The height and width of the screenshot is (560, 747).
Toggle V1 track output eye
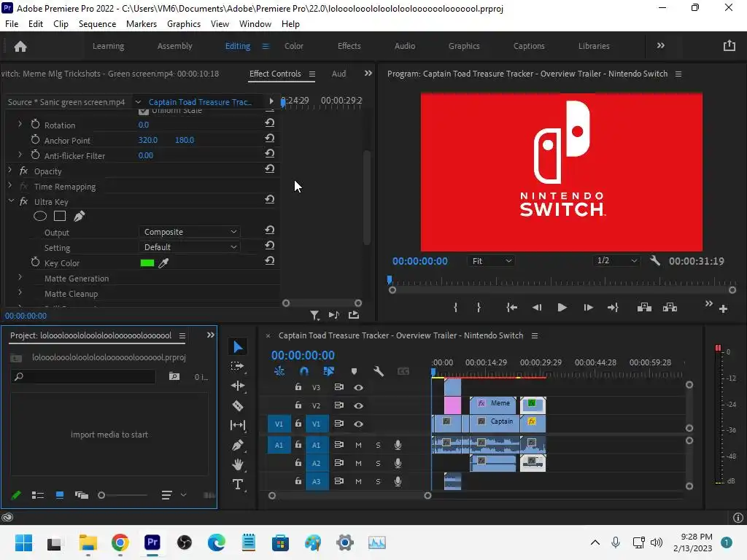[x=358, y=424]
